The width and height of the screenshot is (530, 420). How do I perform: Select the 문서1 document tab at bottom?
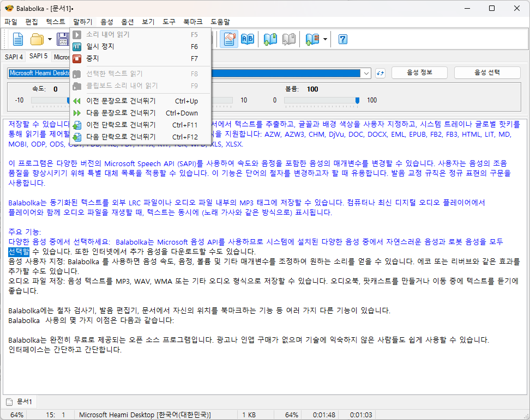click(20, 401)
